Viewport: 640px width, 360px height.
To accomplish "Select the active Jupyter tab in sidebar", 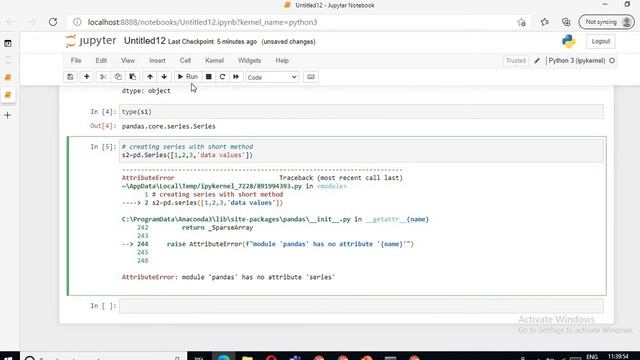I will [x=8, y=95].
